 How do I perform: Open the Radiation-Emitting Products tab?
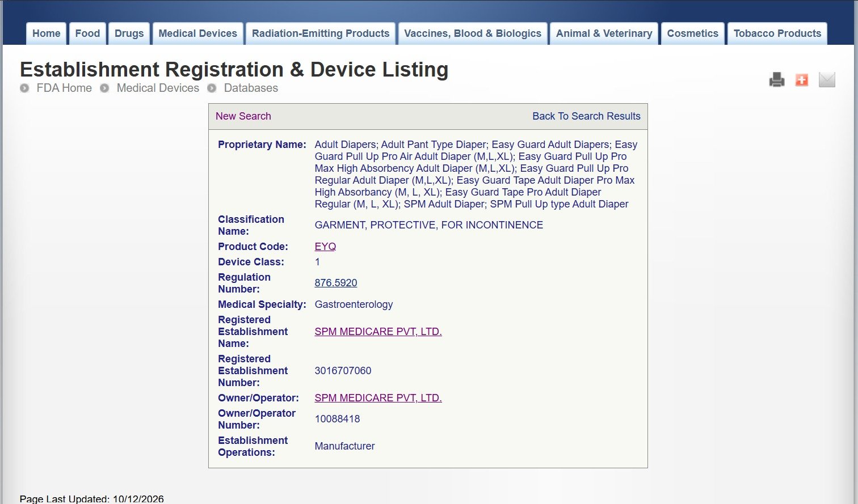click(x=321, y=33)
